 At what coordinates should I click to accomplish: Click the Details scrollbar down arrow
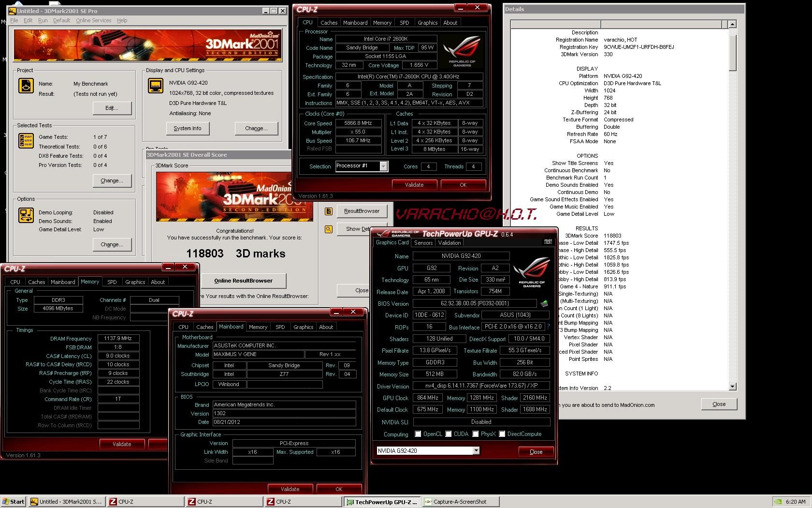[x=732, y=387]
